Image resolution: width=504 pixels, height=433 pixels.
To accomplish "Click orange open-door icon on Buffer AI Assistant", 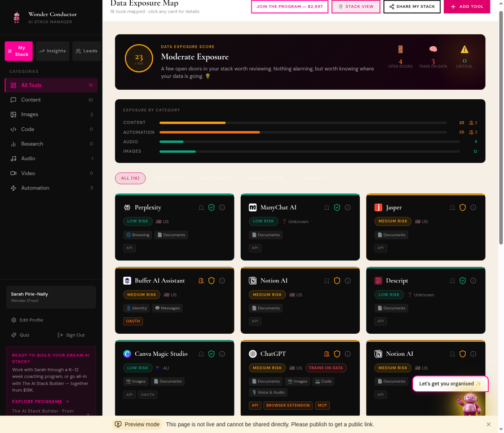I will pyautogui.click(x=201, y=281).
